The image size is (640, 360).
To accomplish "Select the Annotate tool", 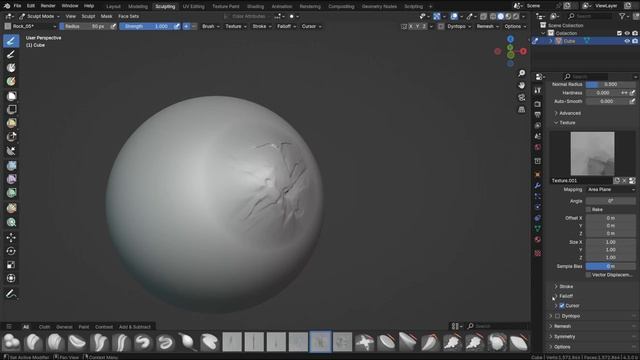I will click(x=11, y=294).
